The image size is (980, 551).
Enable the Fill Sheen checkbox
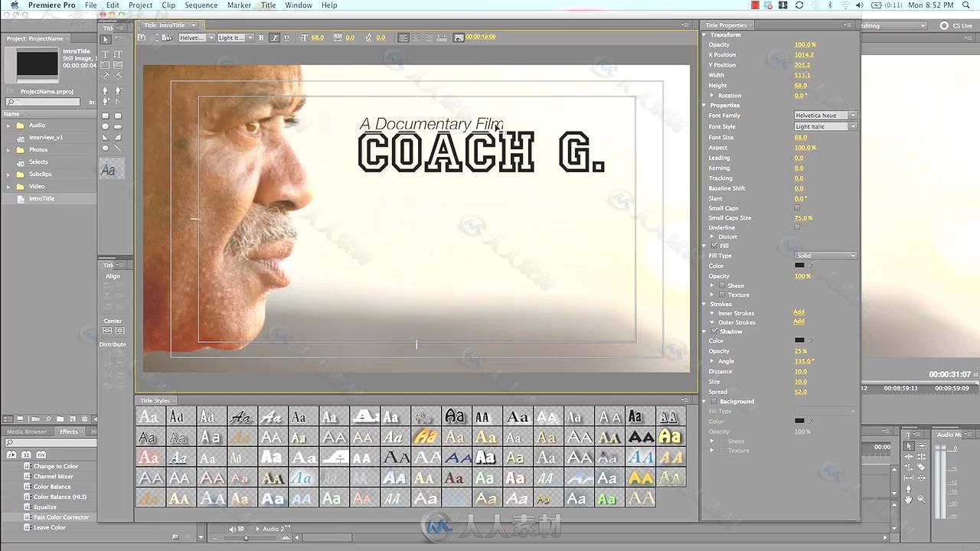click(722, 285)
